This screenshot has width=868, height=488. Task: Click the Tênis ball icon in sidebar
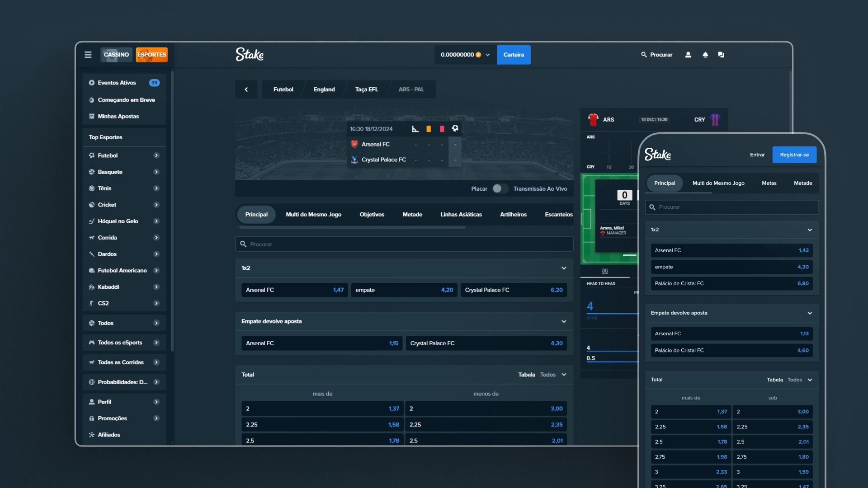(92, 188)
